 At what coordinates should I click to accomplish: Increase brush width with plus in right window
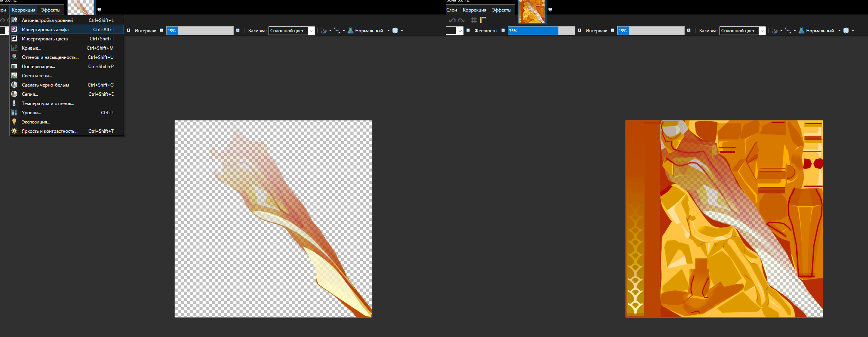[468, 30]
